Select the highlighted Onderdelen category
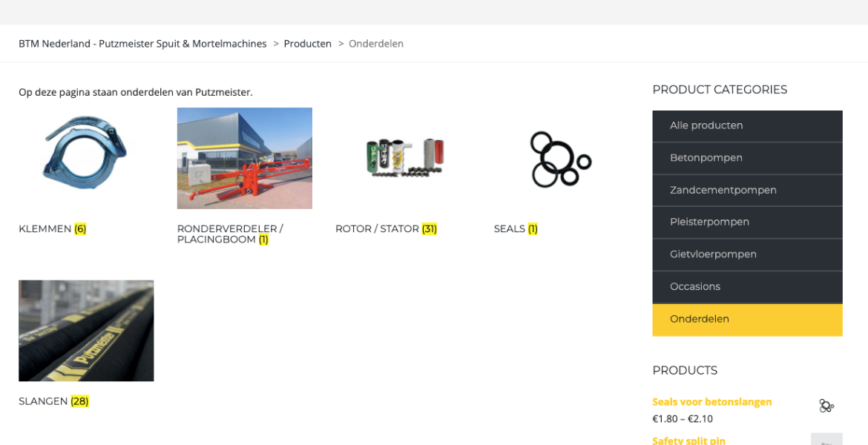 coord(747,320)
